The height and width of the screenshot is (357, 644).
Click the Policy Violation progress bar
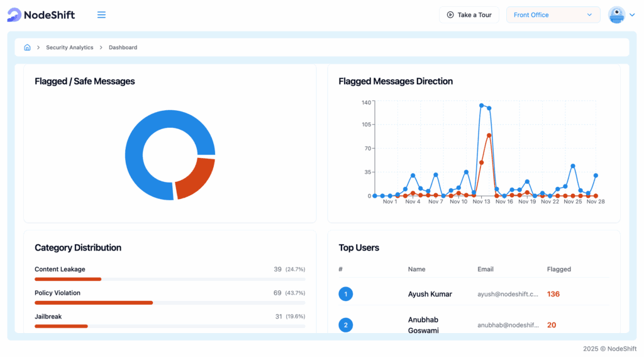click(94, 303)
